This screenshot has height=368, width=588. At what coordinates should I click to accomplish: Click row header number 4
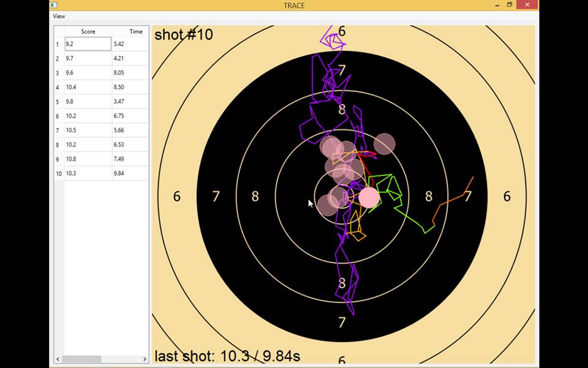58,87
